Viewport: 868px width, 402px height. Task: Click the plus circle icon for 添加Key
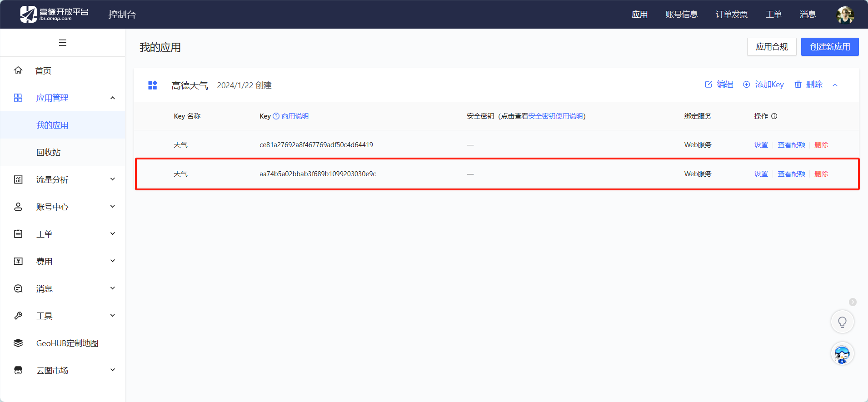point(746,84)
